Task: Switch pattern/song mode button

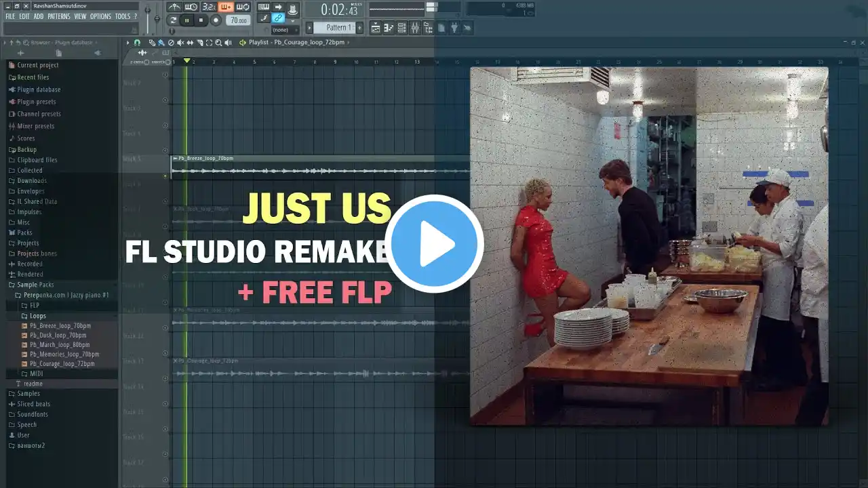Action: click(x=174, y=20)
